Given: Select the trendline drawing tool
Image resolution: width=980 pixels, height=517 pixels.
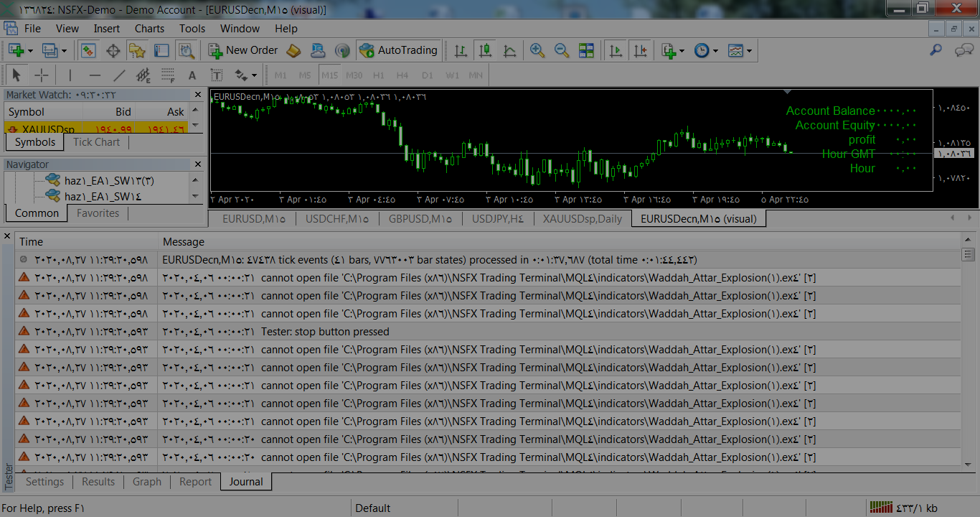Looking at the screenshot, I should point(119,75).
